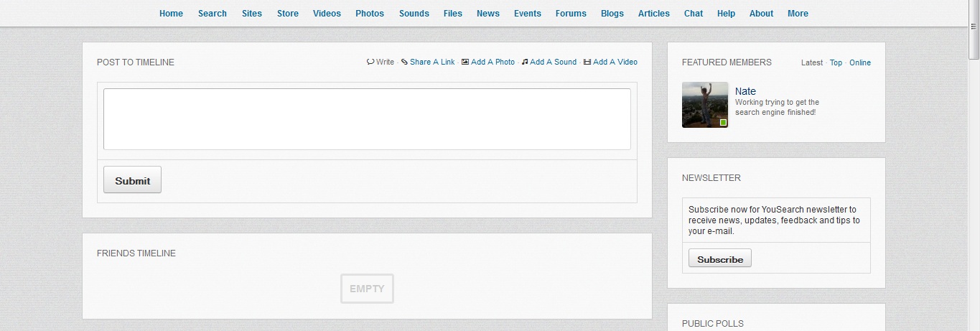Open the News section
The width and height of the screenshot is (980, 331).
(x=488, y=14)
